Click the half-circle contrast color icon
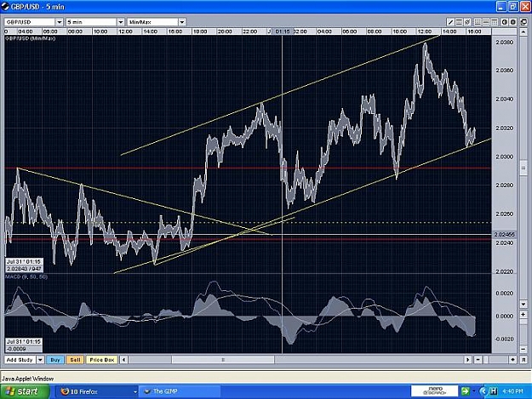 click(505, 22)
